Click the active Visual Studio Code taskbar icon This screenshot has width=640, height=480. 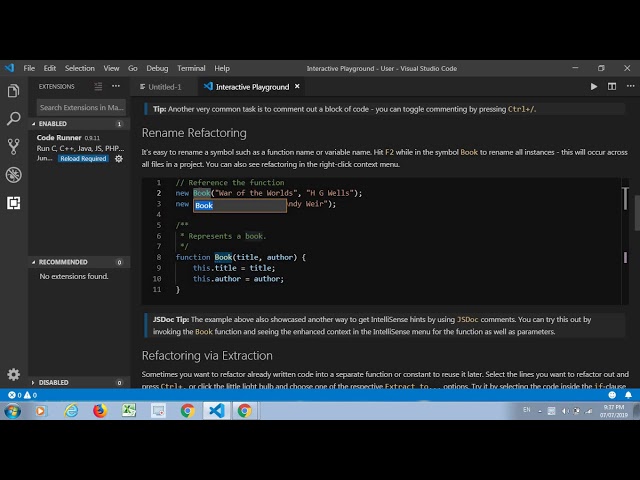coord(217,411)
